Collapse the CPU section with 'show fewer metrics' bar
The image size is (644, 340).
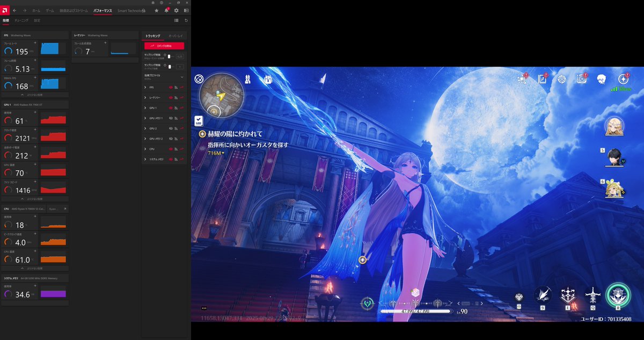[35, 268]
